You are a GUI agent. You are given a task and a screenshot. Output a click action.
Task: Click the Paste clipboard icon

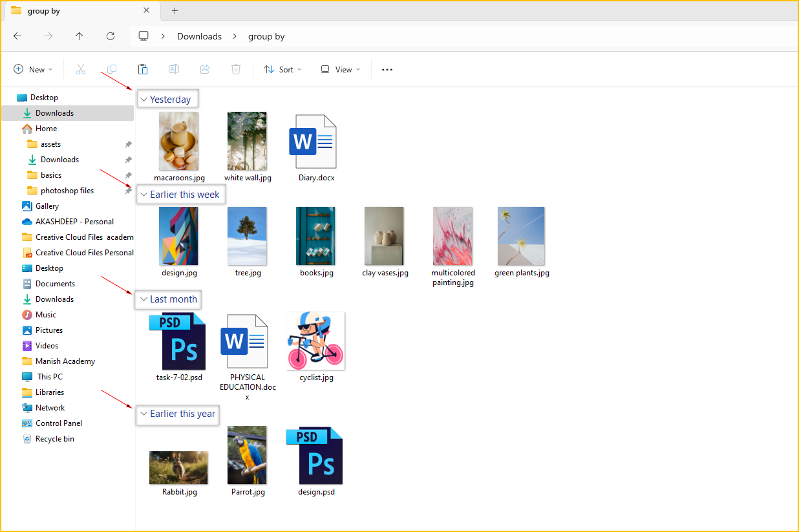143,69
